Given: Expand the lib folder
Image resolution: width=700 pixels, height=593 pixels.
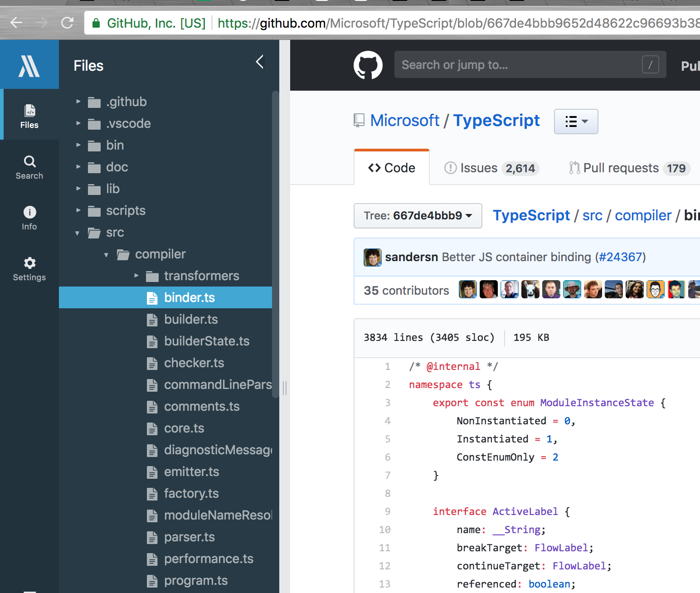Looking at the screenshot, I should [x=78, y=189].
